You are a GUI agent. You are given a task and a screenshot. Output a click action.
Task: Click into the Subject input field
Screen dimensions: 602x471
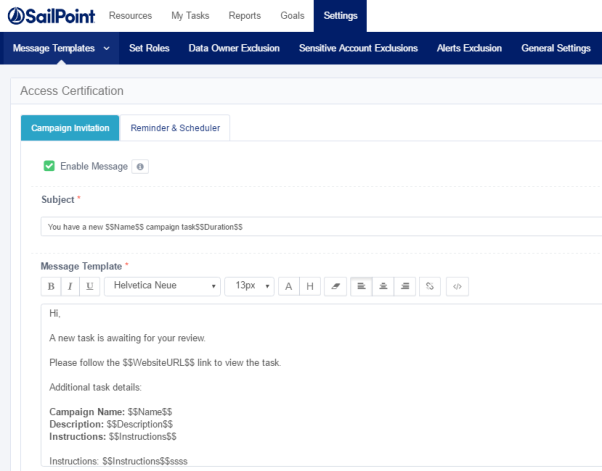pyautogui.click(x=320, y=227)
